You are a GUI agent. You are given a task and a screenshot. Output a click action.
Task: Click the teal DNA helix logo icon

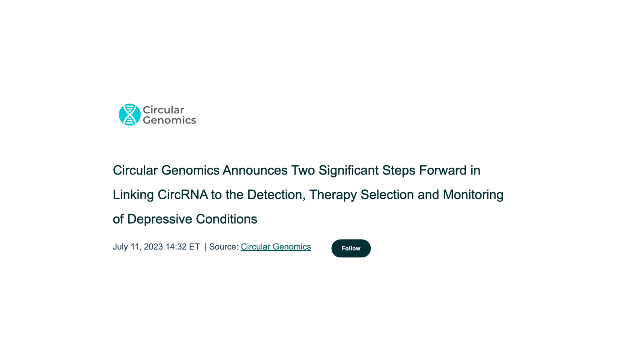tap(130, 115)
